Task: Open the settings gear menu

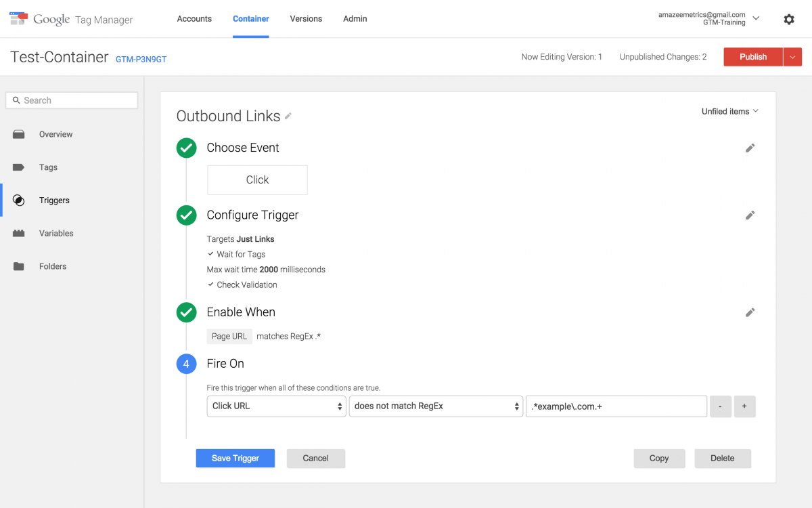Action: point(789,19)
